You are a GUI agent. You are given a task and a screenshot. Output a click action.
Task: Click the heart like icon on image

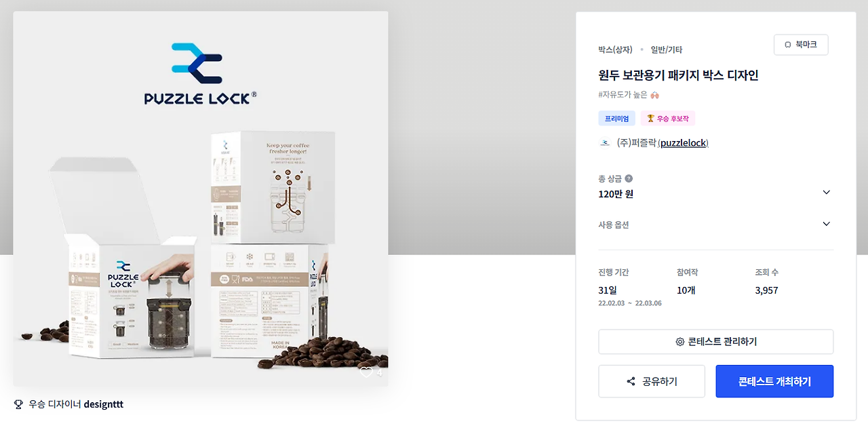(x=366, y=372)
